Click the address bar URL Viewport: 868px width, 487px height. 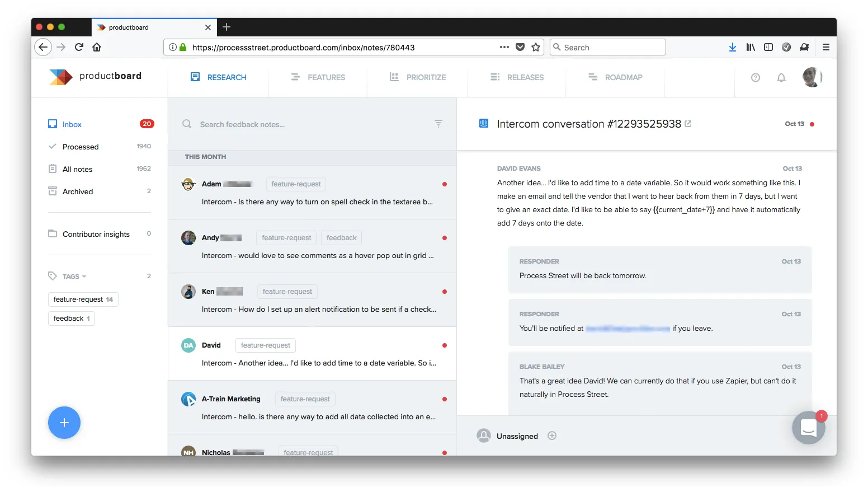click(x=303, y=48)
